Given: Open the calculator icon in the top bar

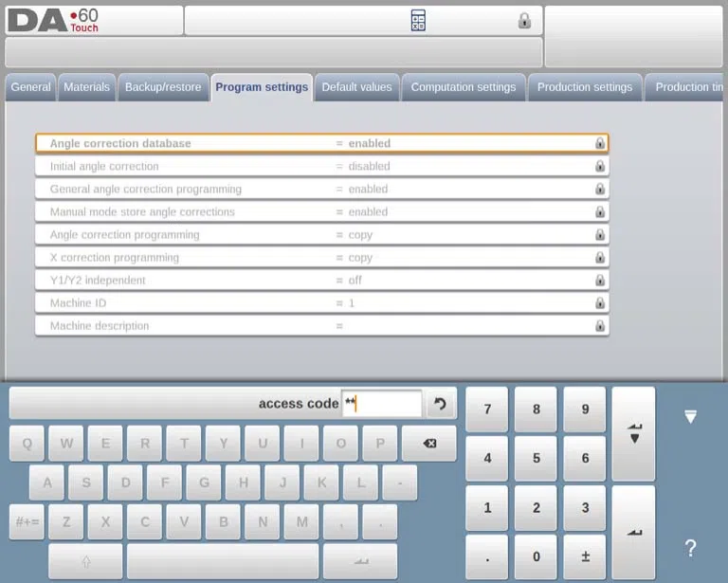Looking at the screenshot, I should click(x=418, y=21).
